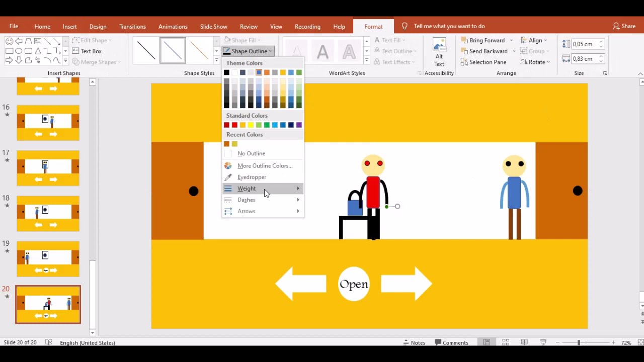This screenshot has height=362, width=644.
Task: Select purple standard color swatch
Action: click(x=299, y=125)
